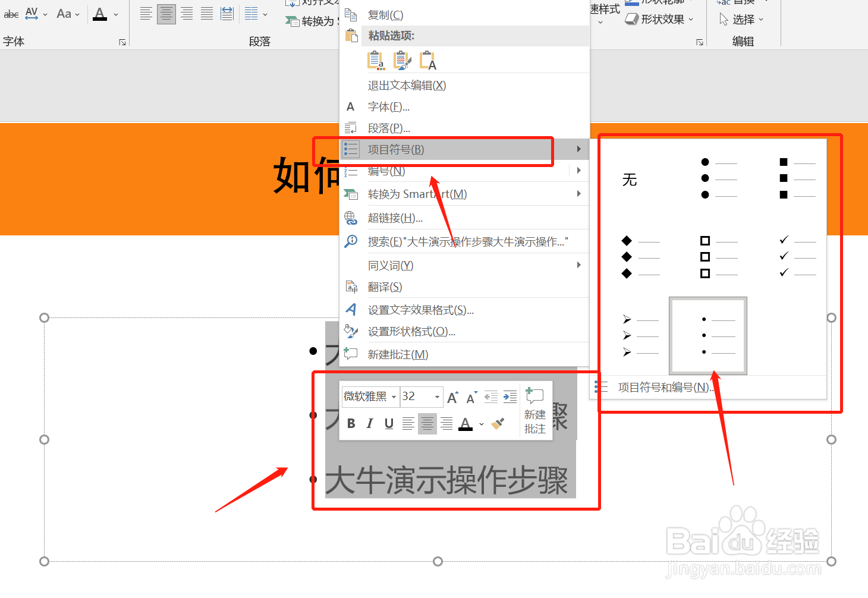Open 设置形状格式(O)... entry
Image resolution: width=868 pixels, height=598 pixels.
click(x=464, y=332)
